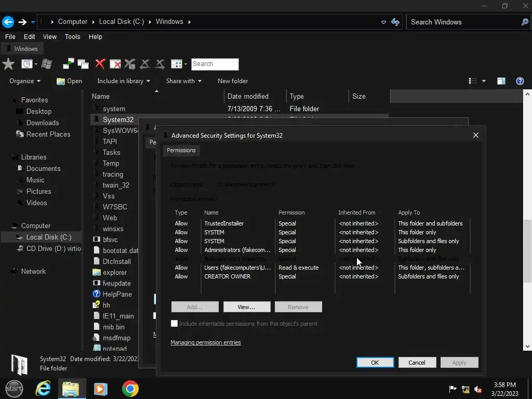Click the refresh icon beside address bar

395,22
